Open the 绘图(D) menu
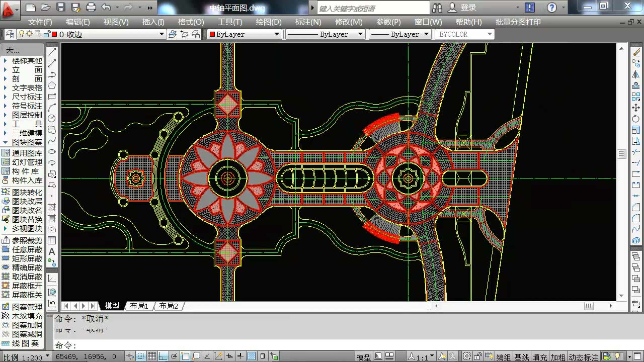Viewport: 644px width, 362px height. [x=269, y=22]
